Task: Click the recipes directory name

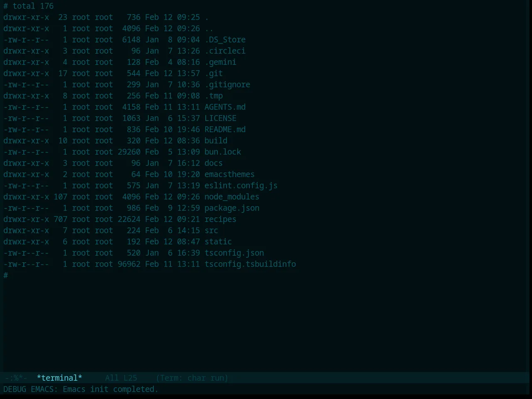Action: coord(220,219)
